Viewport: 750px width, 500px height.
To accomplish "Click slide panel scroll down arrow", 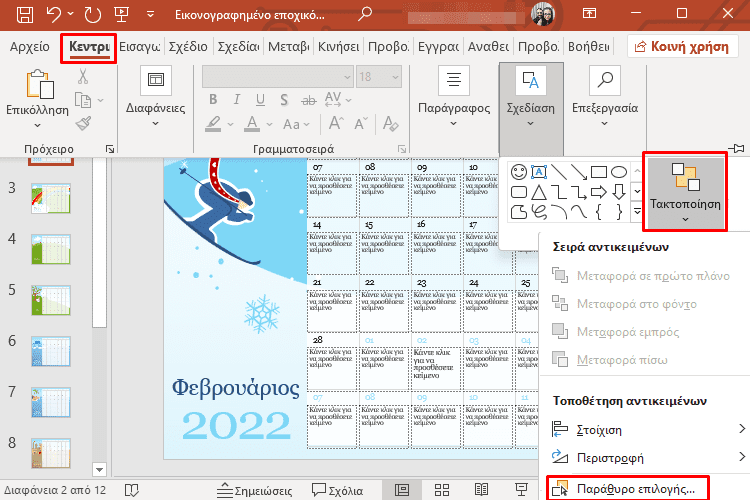I will 99,469.
